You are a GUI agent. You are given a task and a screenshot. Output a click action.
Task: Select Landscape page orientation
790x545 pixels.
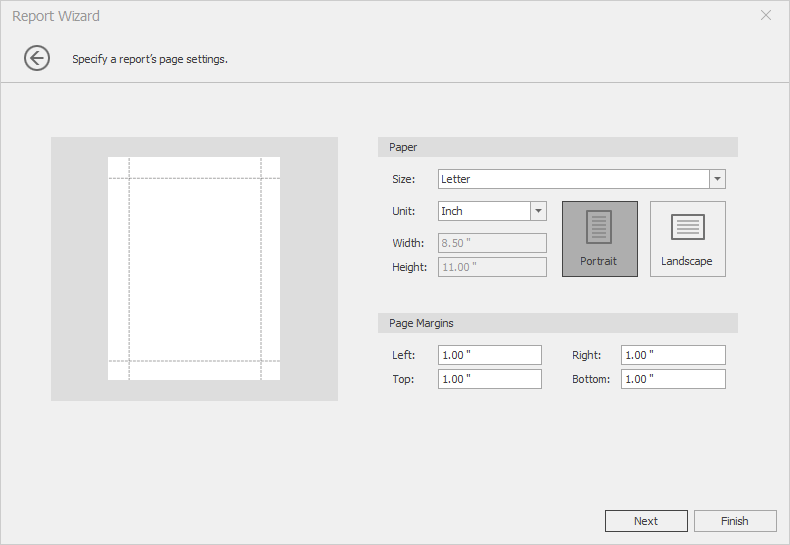687,238
